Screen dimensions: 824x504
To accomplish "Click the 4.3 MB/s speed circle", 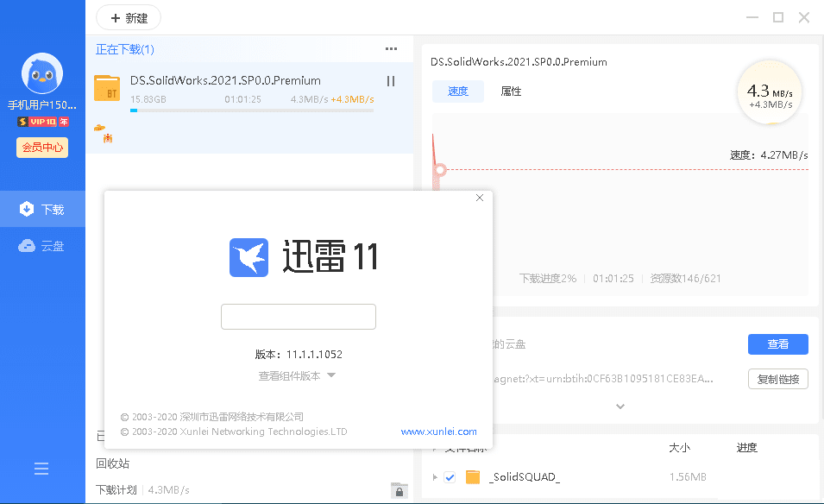I will pos(770,92).
